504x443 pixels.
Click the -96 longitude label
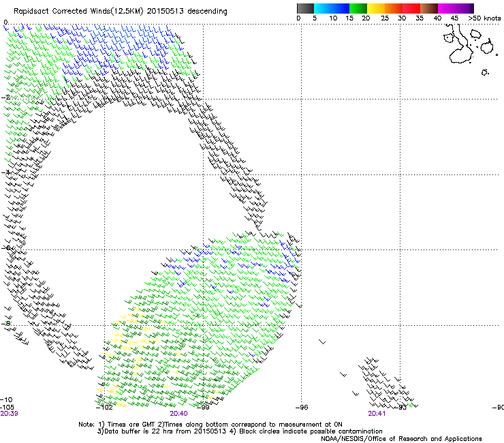click(x=302, y=408)
